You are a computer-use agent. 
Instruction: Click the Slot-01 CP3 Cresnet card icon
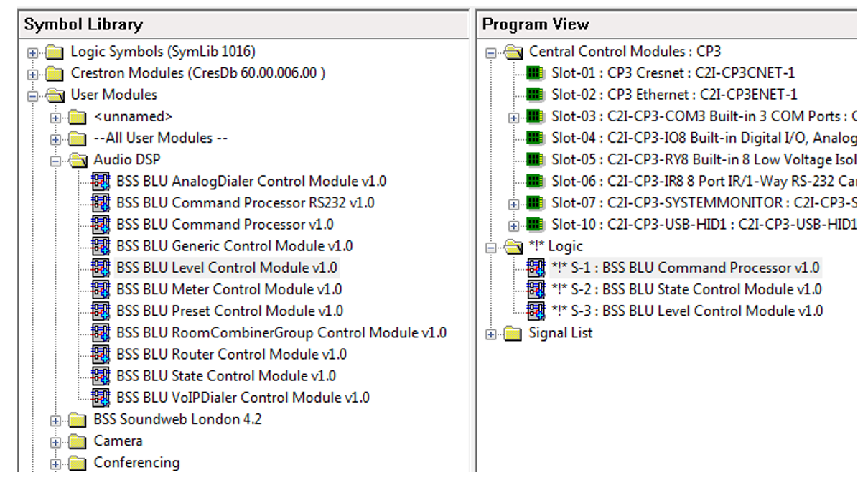(533, 73)
